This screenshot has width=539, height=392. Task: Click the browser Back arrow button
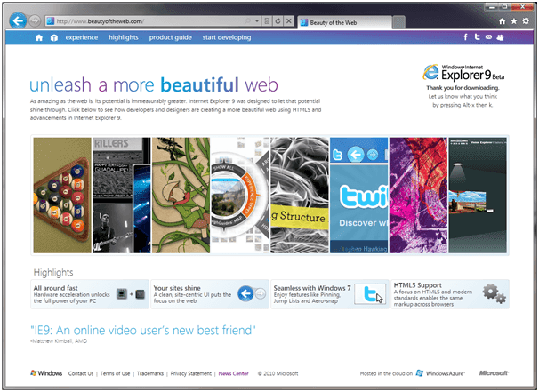pyautogui.click(x=18, y=21)
